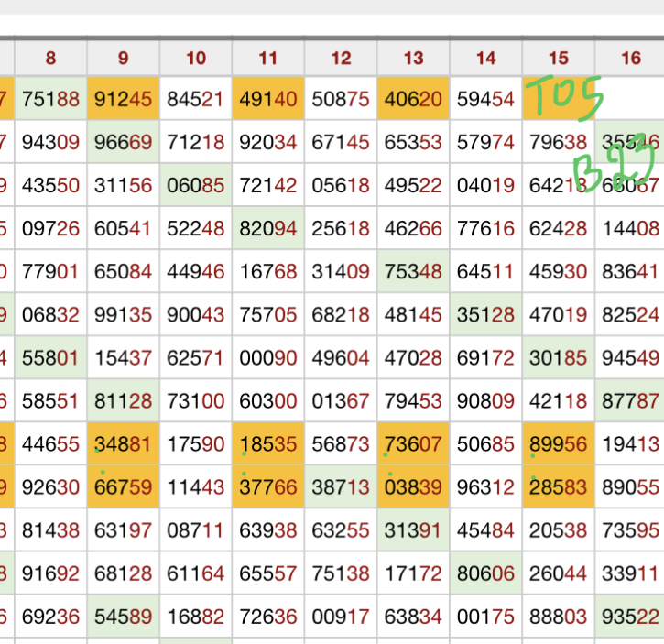Click the green cell 75348
Image resolution: width=664 pixels, height=644 pixels.
tap(413, 271)
